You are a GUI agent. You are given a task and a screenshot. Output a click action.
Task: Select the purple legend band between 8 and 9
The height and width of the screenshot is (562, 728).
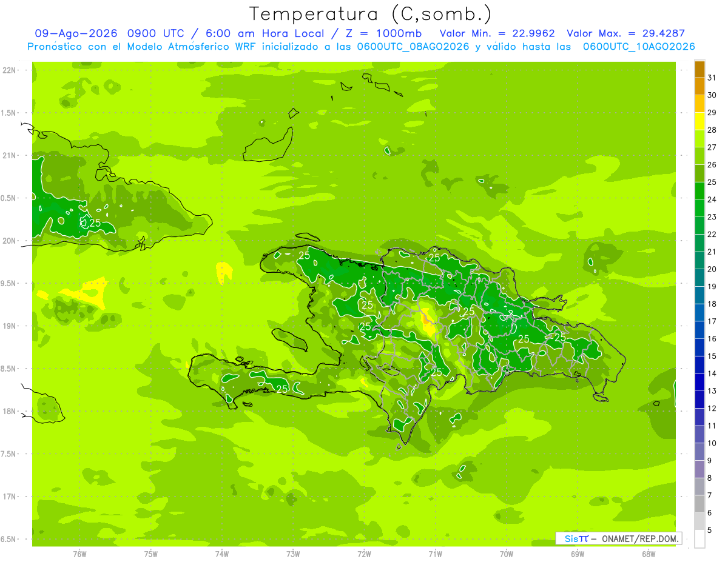click(x=699, y=469)
